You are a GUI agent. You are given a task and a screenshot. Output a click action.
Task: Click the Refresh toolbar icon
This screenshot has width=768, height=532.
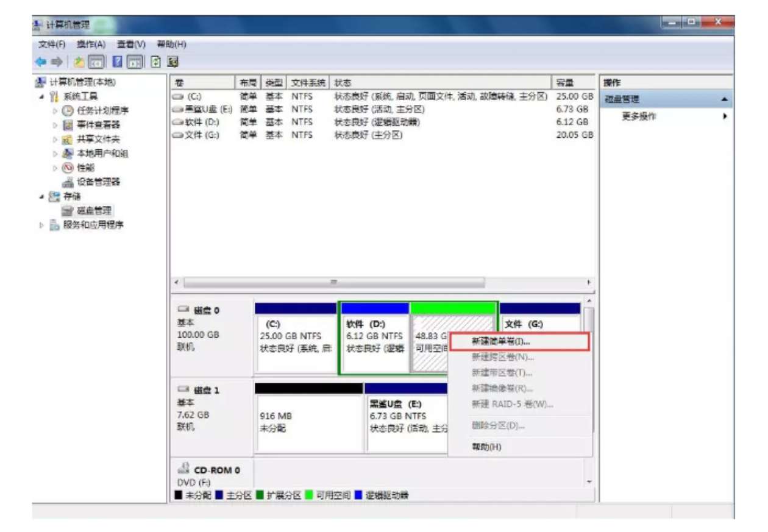click(156, 62)
